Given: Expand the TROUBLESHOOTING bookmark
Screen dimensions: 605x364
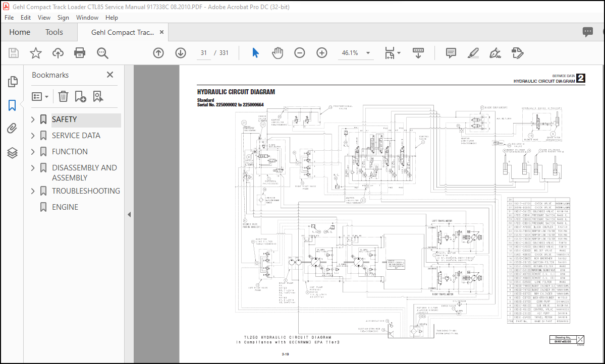Looking at the screenshot, I should [33, 191].
